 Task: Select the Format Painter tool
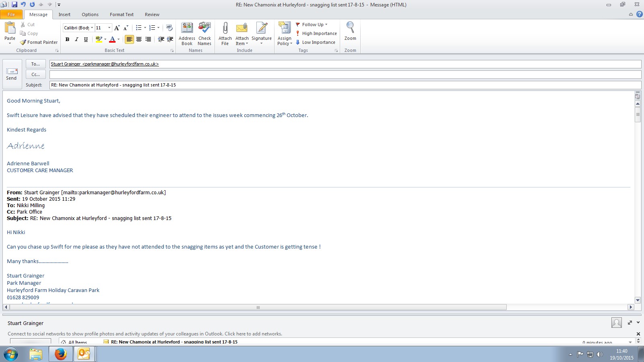coord(39,42)
